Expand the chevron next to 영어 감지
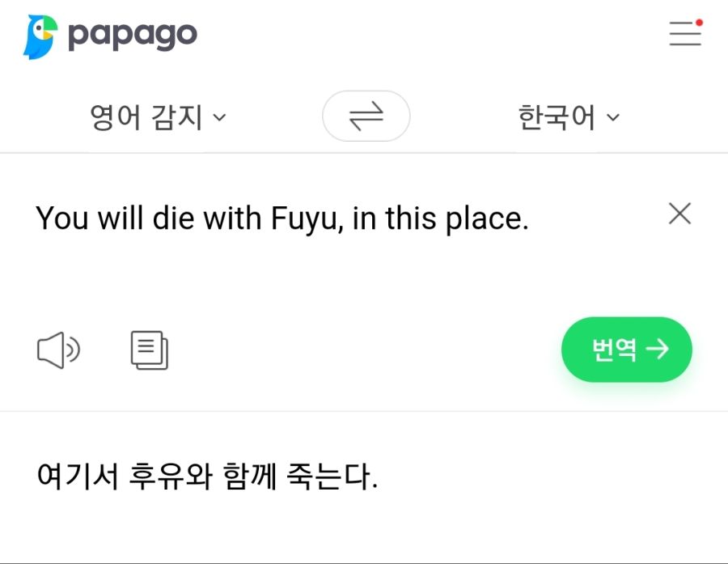 coord(218,118)
